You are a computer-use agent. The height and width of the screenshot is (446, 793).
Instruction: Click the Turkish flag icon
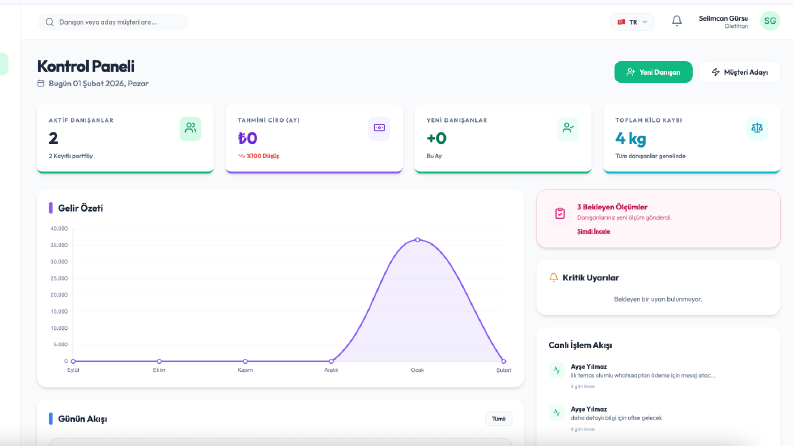click(621, 22)
